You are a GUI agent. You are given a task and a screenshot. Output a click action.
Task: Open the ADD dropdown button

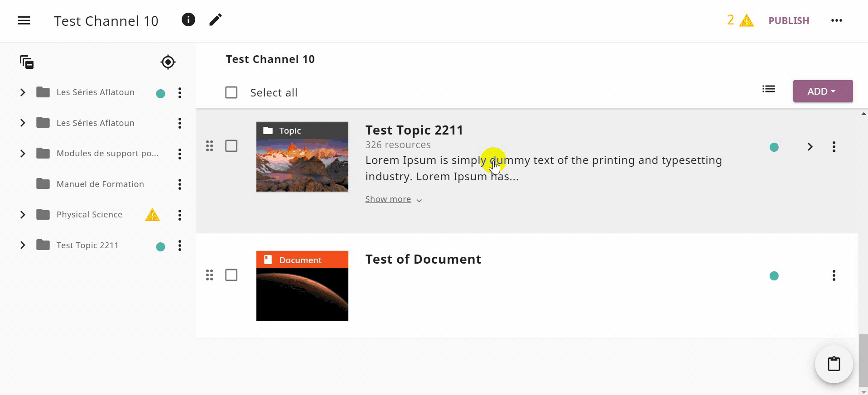click(823, 91)
